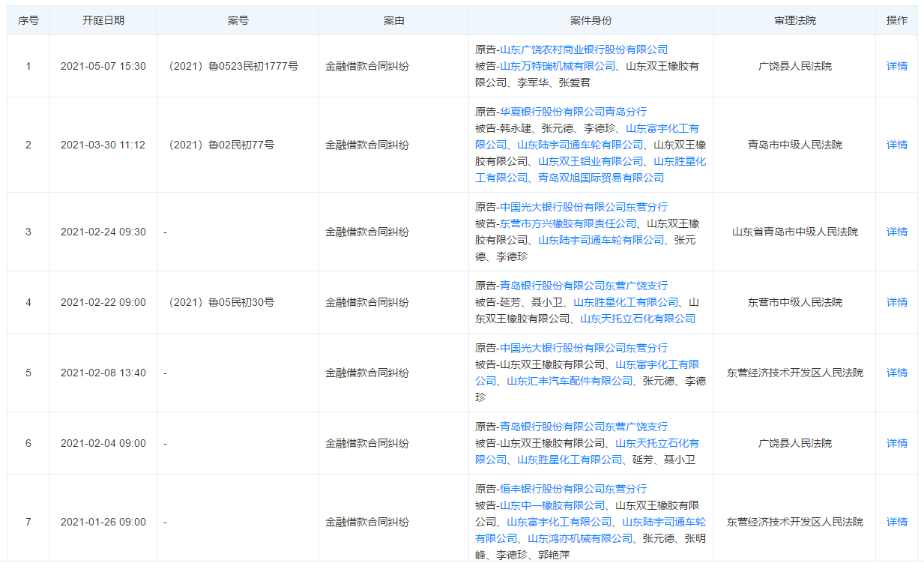
Task: Open 山东双王铝业有限公司 company link
Action: 591,161
